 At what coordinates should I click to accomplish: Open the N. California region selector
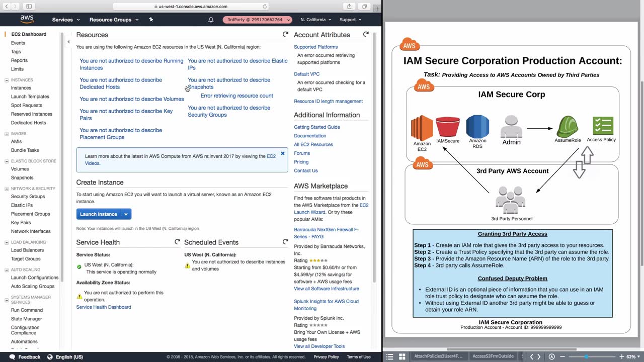pyautogui.click(x=316, y=20)
